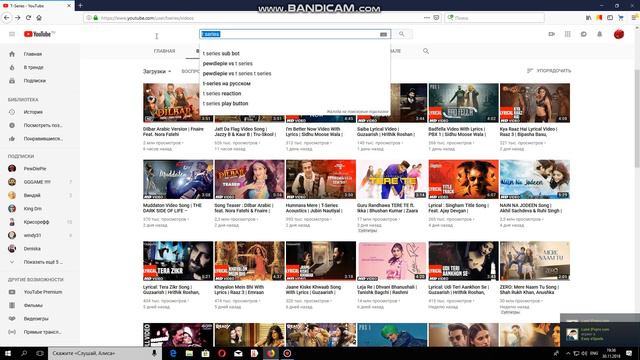Open the NAIN NA JODEEN Song title
Screen dimensions: 640x360
pyautogui.click(x=531, y=208)
